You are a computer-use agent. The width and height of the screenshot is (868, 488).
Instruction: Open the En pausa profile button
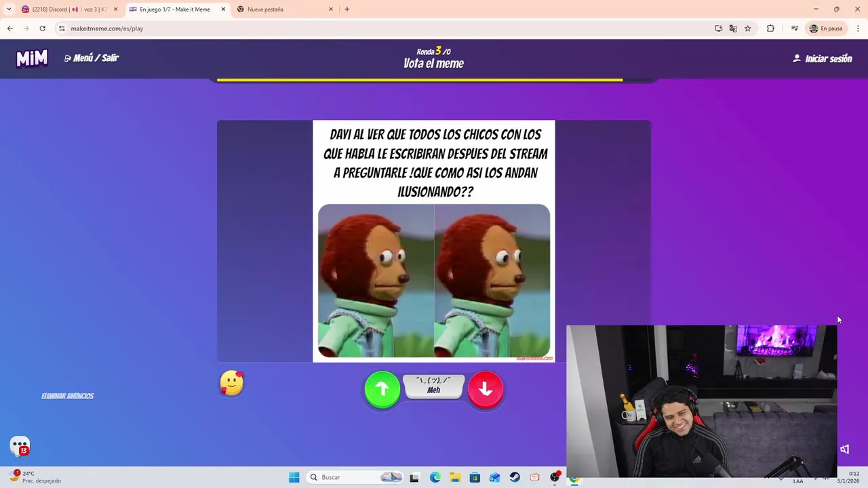tap(826, 28)
